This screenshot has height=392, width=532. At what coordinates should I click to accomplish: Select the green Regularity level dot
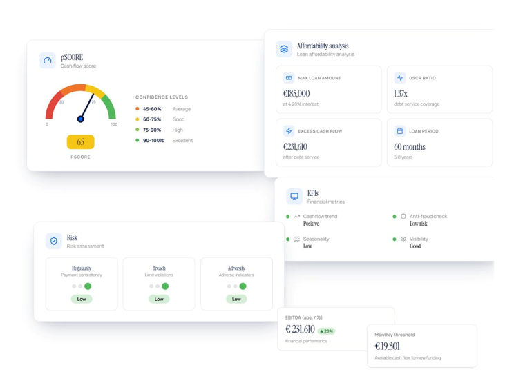pos(88,286)
